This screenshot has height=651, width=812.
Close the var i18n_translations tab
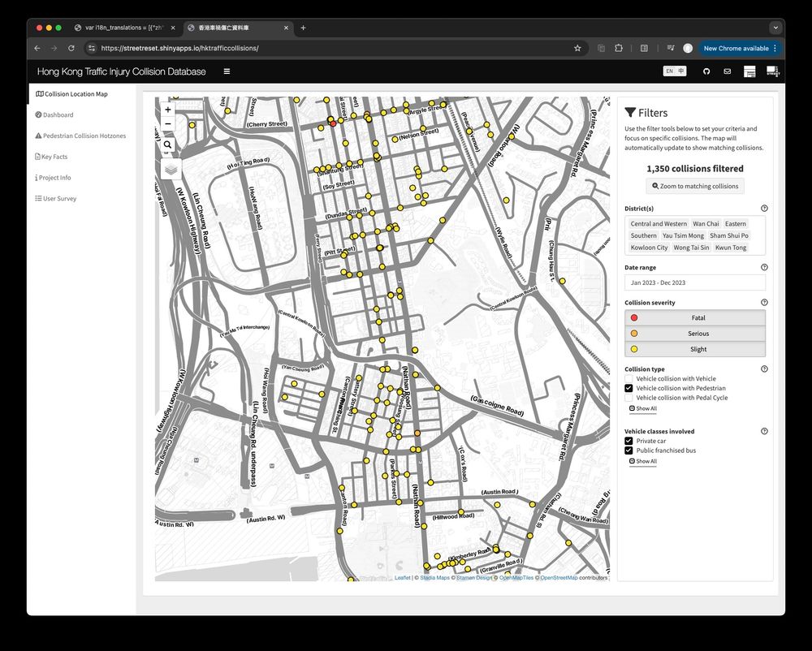[x=173, y=28]
